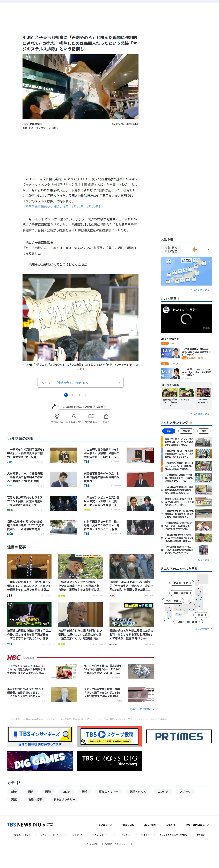
Task: Open the WORLD REPORTS original video thumbnail
Action: tap(203, 392)
